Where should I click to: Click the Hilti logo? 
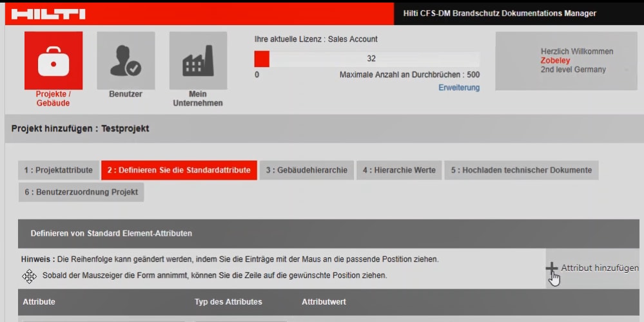tap(48, 14)
